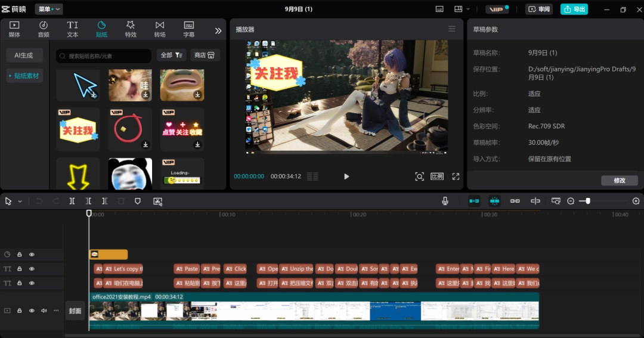Viewport: 644px width, 338px height.
Task: Toggle preview axis icon
Action: point(535,201)
